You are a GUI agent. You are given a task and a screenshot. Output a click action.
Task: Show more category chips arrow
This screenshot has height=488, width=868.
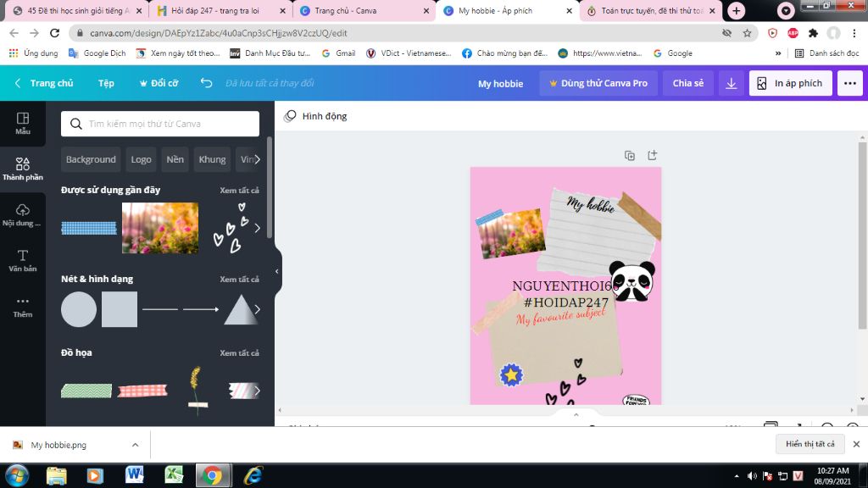tap(257, 159)
